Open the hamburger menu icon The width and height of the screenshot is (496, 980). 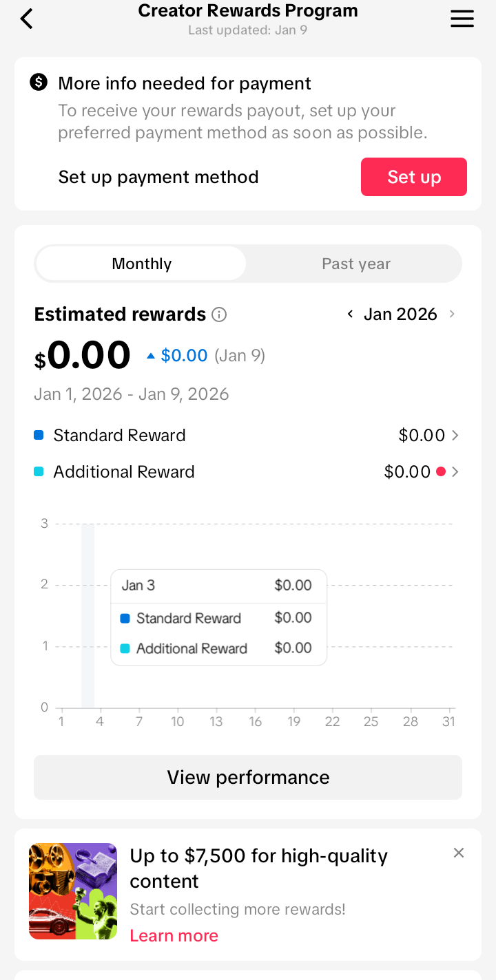(x=462, y=19)
